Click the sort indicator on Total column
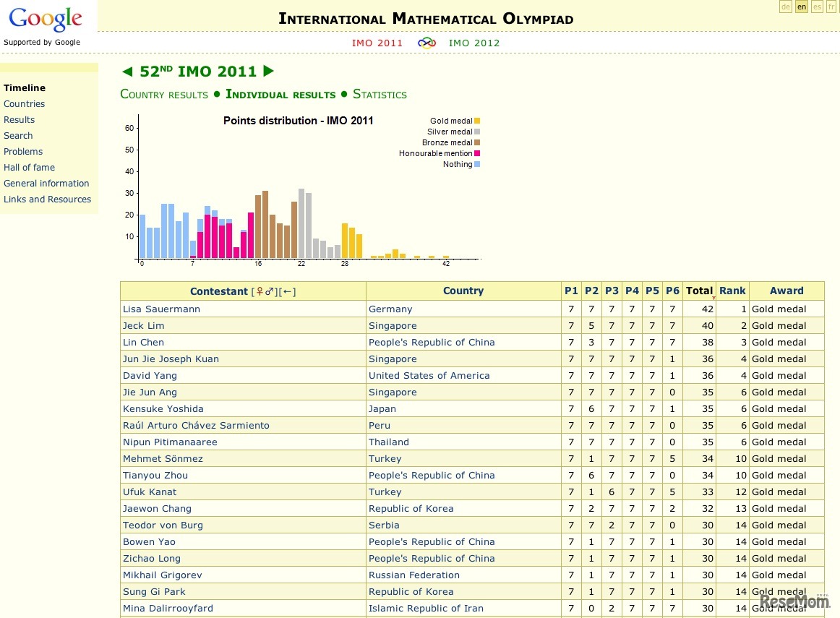 click(712, 296)
